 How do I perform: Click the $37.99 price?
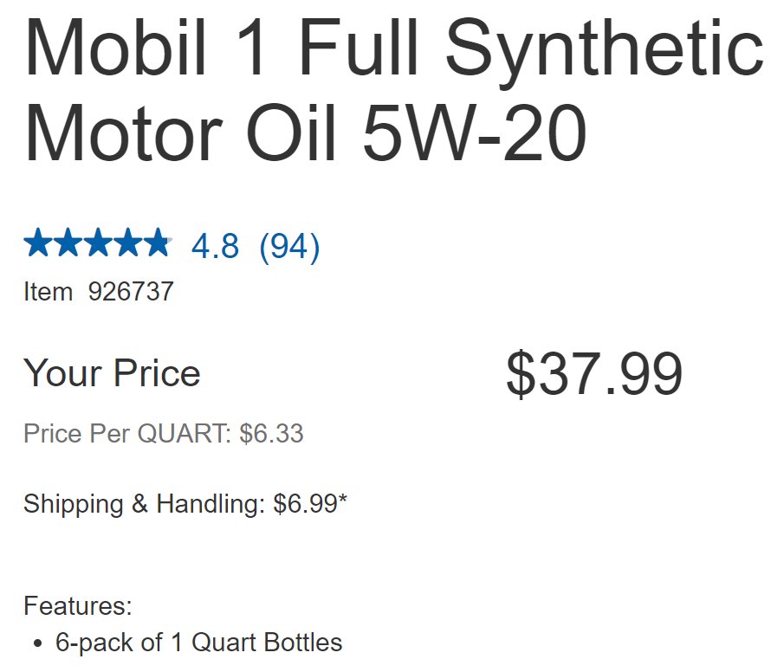pos(594,374)
